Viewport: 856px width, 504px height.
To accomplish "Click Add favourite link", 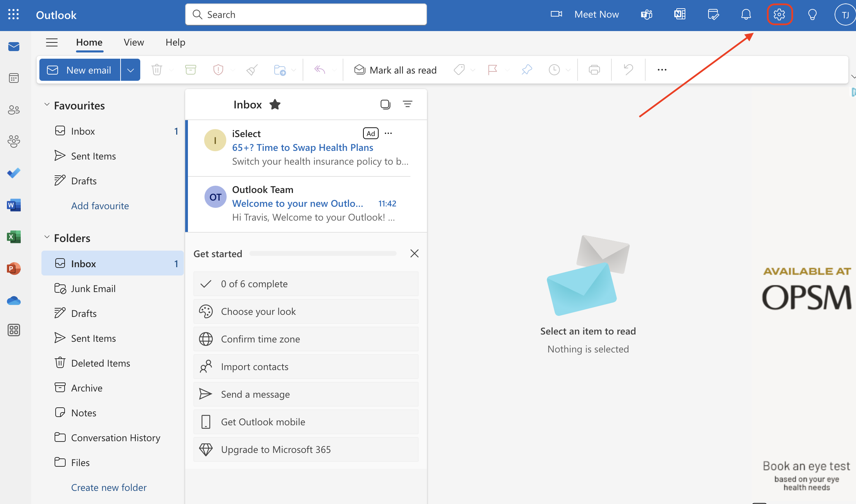I will click(100, 206).
